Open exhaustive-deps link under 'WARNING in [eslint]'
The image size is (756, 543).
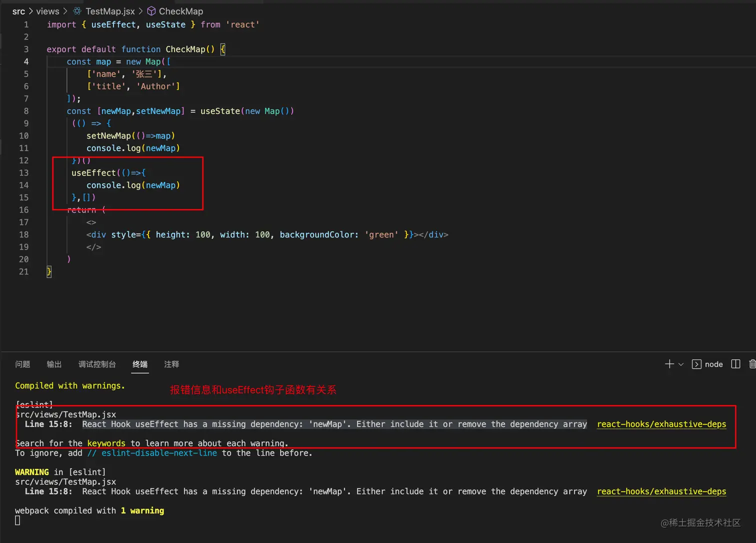coord(661,491)
